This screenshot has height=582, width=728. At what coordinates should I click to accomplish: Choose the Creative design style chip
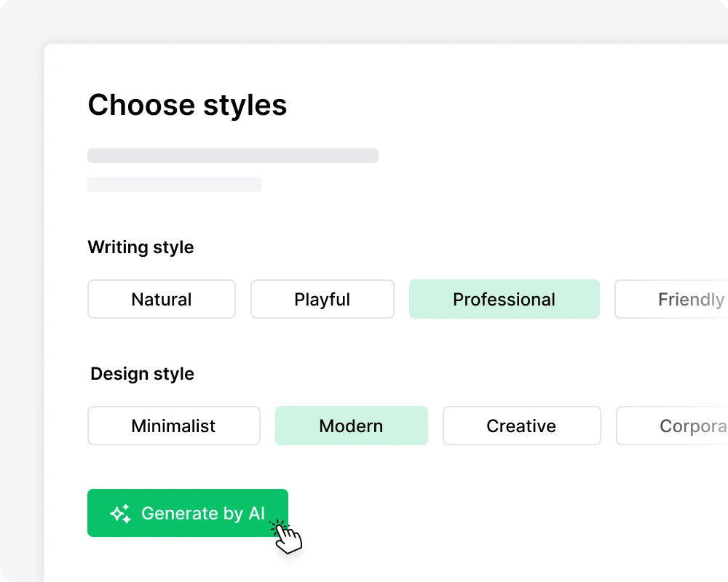tap(521, 426)
